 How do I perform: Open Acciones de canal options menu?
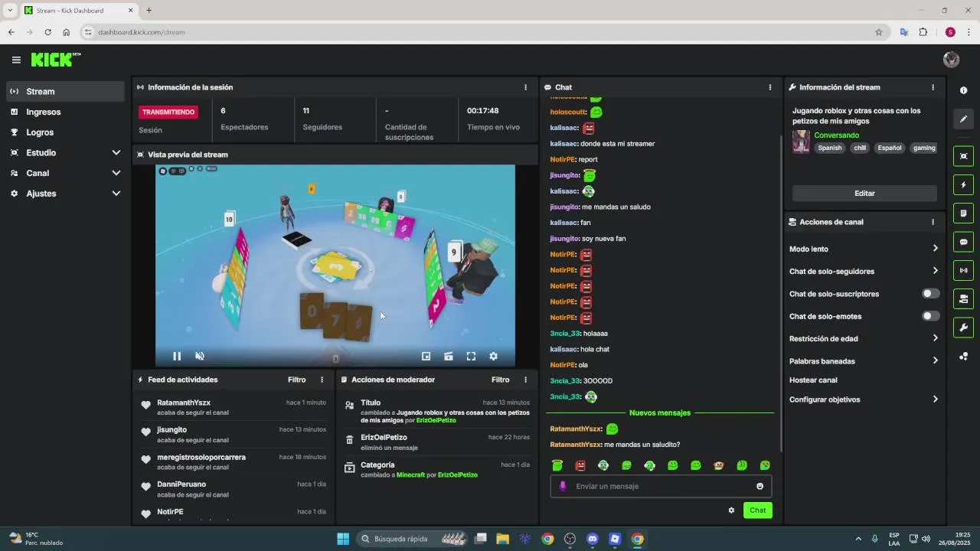(x=933, y=222)
